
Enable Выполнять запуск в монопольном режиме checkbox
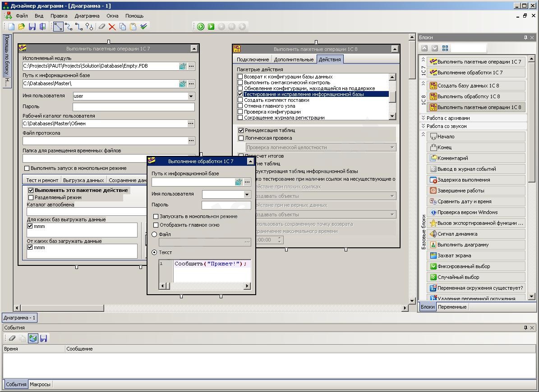[27, 168]
